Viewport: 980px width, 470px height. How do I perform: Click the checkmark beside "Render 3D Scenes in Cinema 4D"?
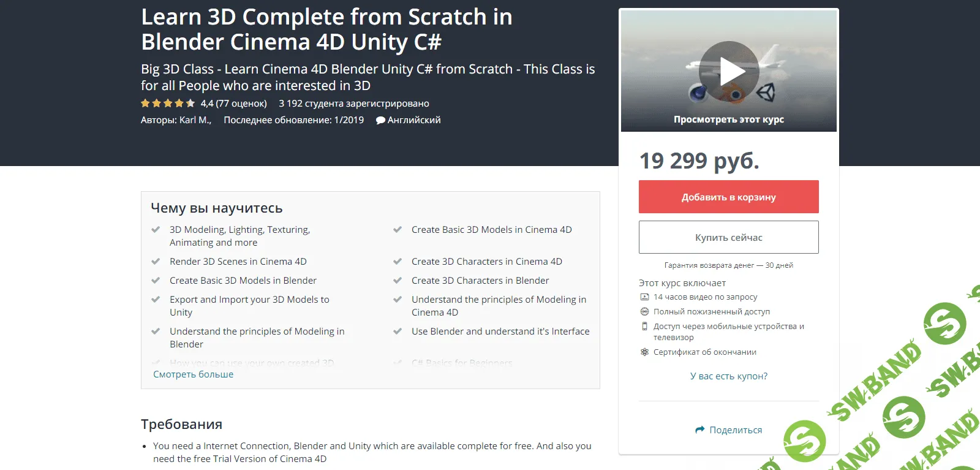click(x=155, y=260)
